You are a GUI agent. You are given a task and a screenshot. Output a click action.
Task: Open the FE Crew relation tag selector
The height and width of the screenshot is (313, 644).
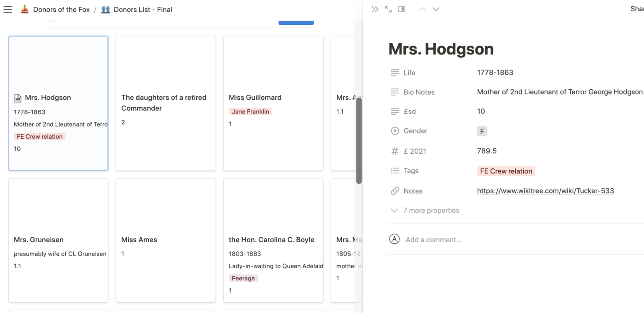tap(506, 171)
